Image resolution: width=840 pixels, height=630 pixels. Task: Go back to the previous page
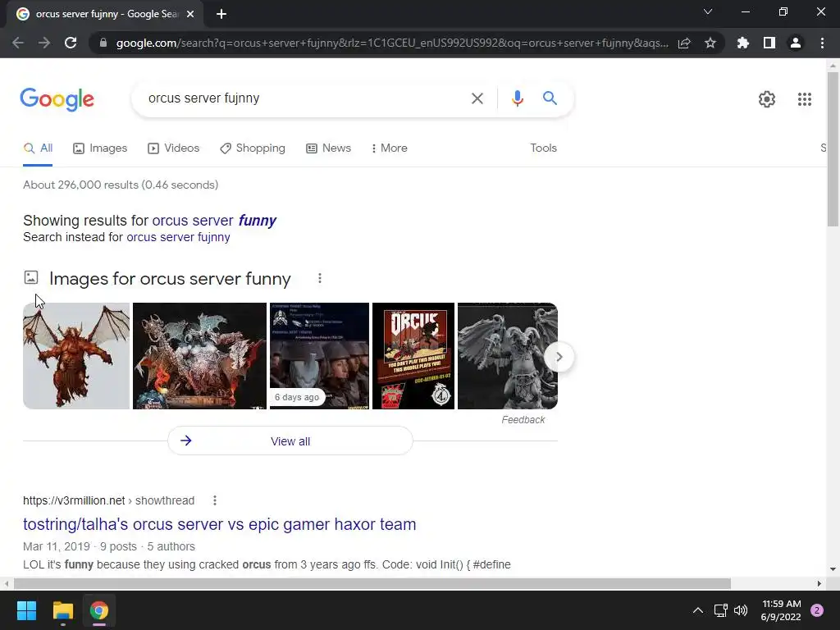pos(18,43)
